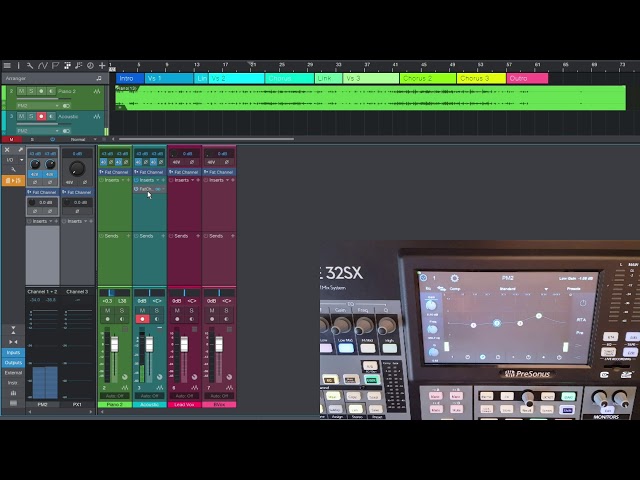Open the Inserts dropdown arrow on Lead Vox

click(193, 180)
